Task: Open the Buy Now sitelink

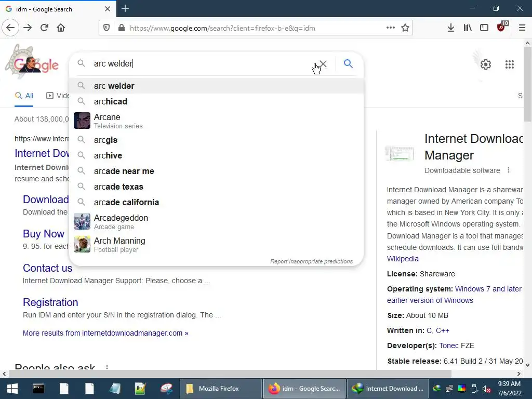Action: coord(44,234)
